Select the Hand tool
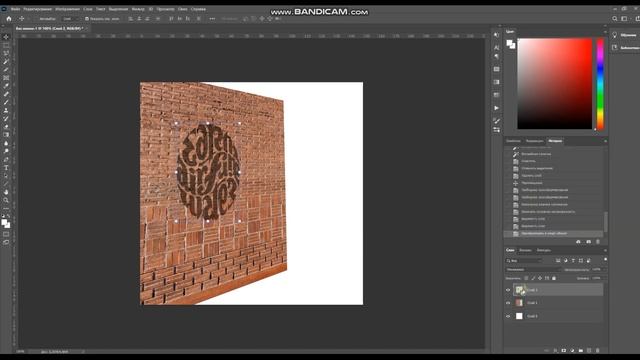The height and width of the screenshot is (360, 640). coord(6,192)
